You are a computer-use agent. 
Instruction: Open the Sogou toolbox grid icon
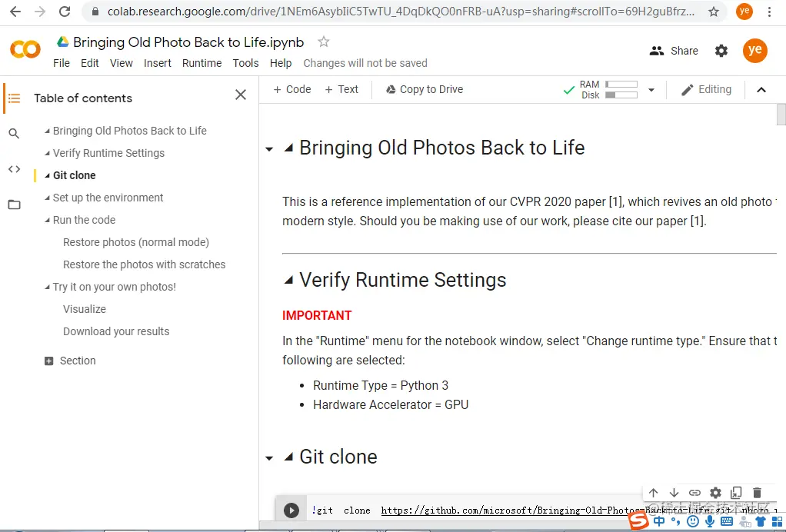[x=777, y=521]
